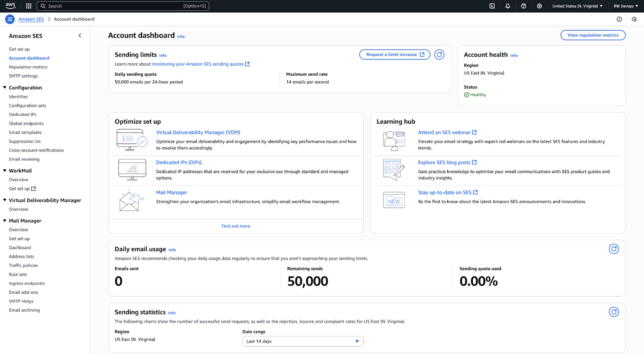Screen dimensions: 644x354
Task: Collapse the Amazon SES sidebar
Action: click(80, 36)
